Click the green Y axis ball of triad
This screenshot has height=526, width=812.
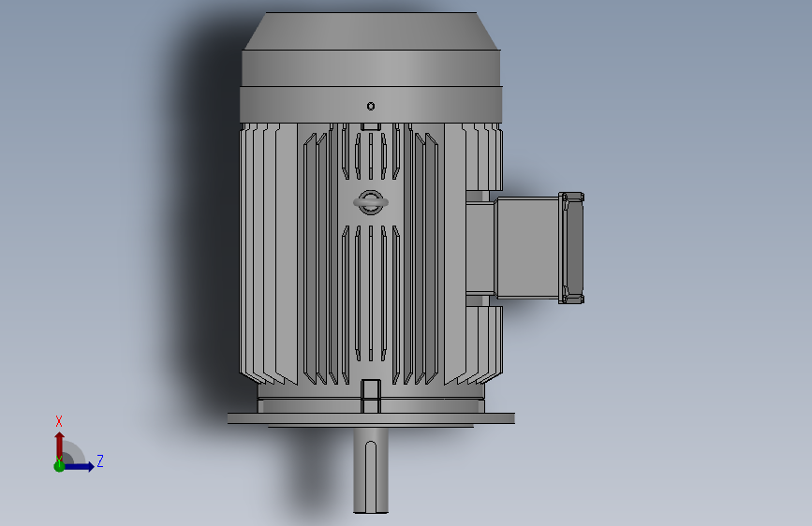[59, 466]
